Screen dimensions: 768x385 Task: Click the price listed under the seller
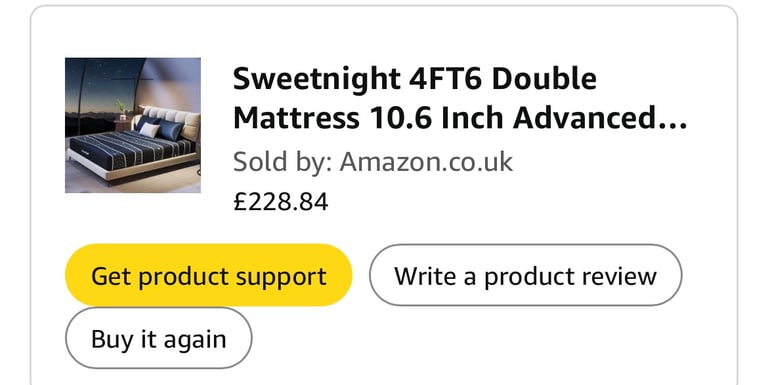(281, 202)
